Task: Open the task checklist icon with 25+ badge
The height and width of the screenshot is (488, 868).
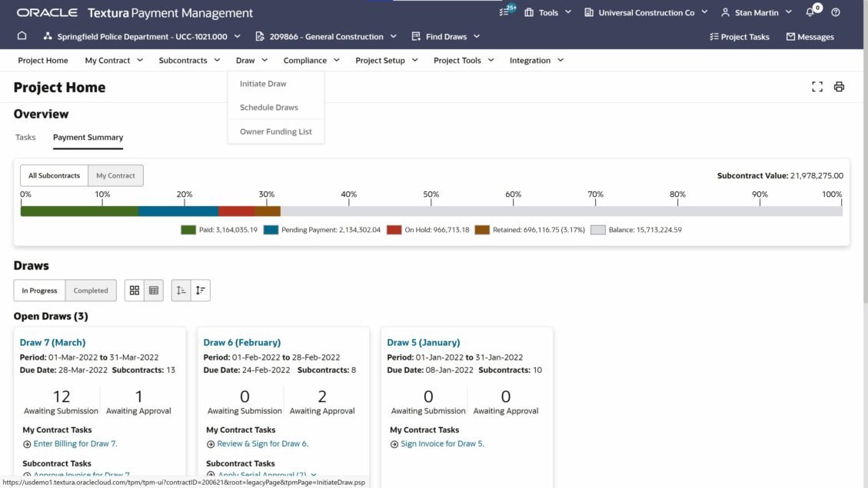Action: click(x=505, y=12)
